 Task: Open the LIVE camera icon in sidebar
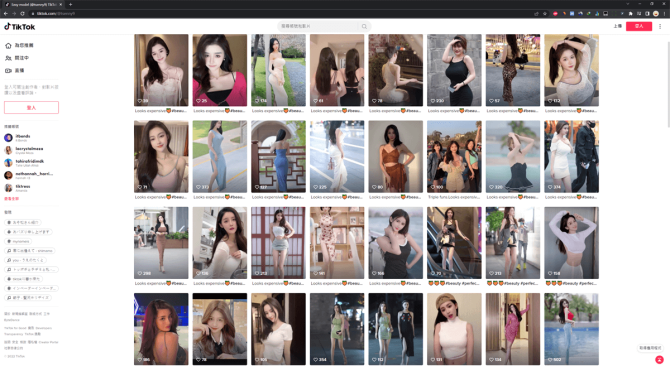(8, 70)
